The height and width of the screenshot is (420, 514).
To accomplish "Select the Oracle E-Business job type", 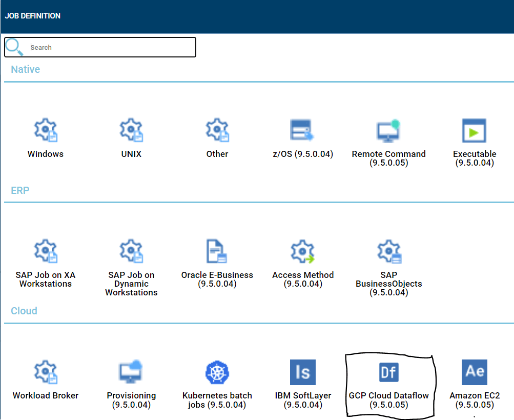I will [217, 251].
